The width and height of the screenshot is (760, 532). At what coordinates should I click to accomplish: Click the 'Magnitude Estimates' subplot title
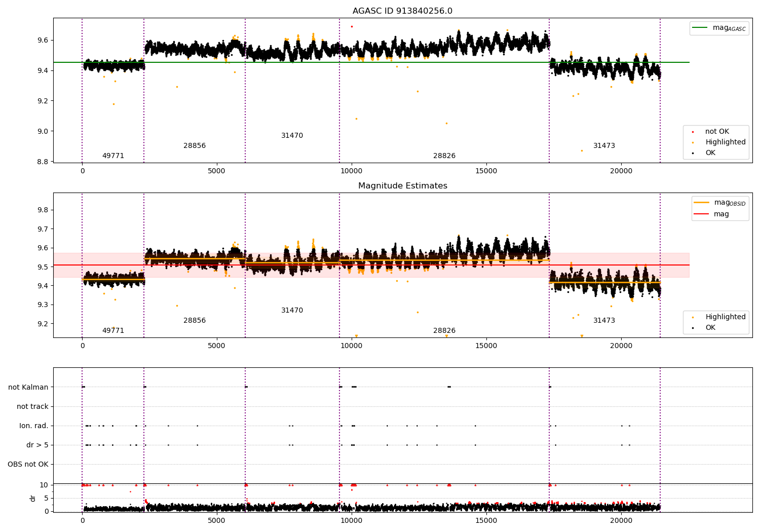[x=402, y=186]
